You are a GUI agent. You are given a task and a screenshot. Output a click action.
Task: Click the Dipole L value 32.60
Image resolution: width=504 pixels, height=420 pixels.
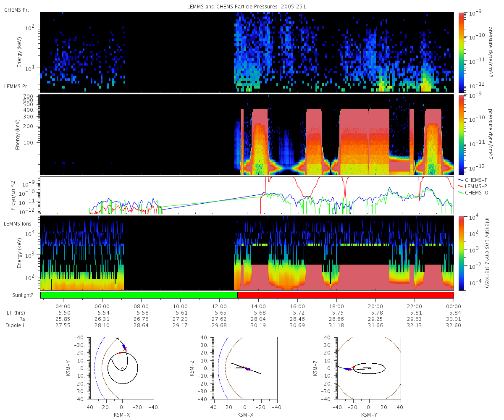[454, 325]
